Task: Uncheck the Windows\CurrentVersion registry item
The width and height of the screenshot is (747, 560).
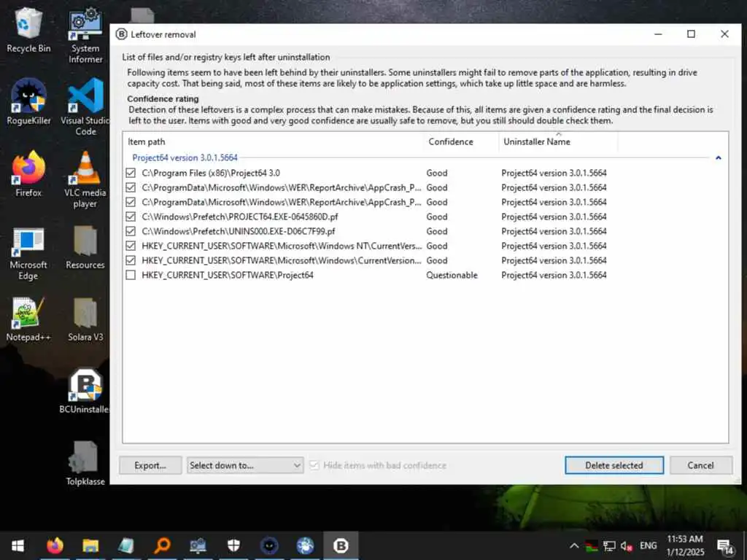Action: (131, 260)
